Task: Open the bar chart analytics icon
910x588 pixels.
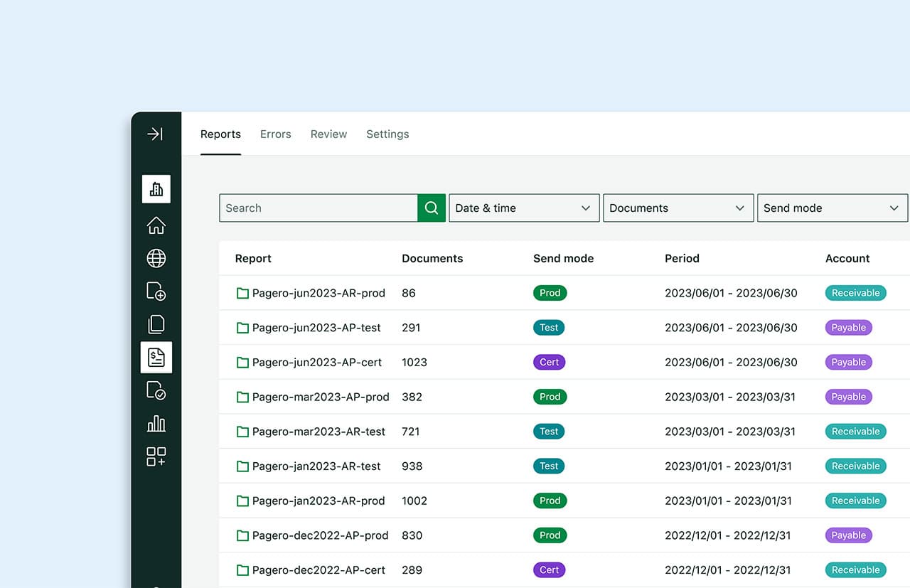Action: [156, 424]
